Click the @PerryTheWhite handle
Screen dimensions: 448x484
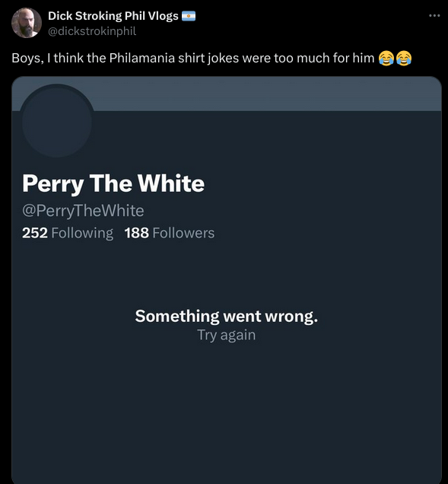coord(83,211)
